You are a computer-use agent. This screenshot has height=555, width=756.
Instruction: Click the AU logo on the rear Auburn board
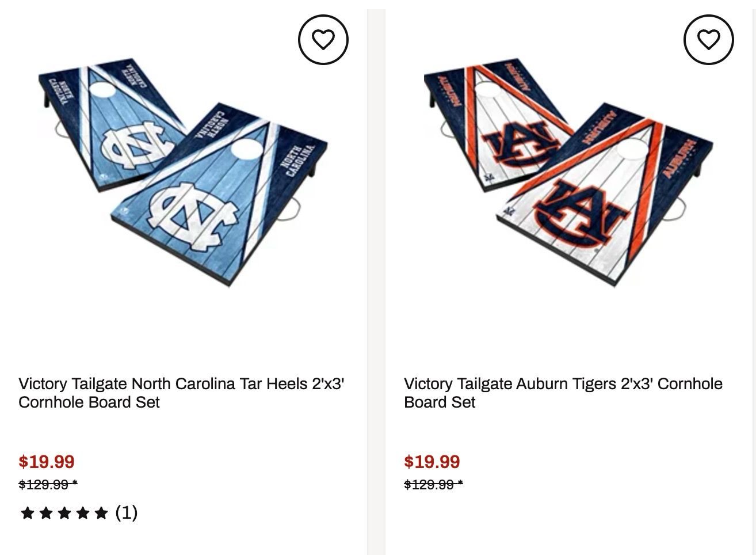pyautogui.click(x=520, y=144)
